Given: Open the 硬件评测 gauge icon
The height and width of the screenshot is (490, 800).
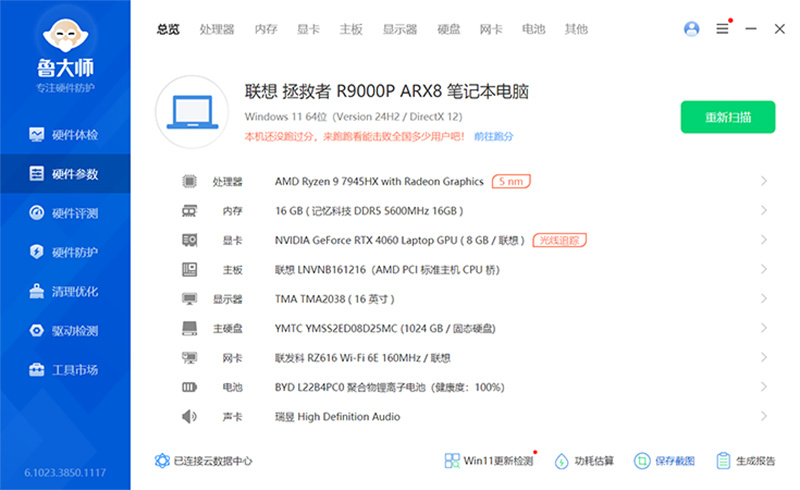Looking at the screenshot, I should pyautogui.click(x=37, y=213).
